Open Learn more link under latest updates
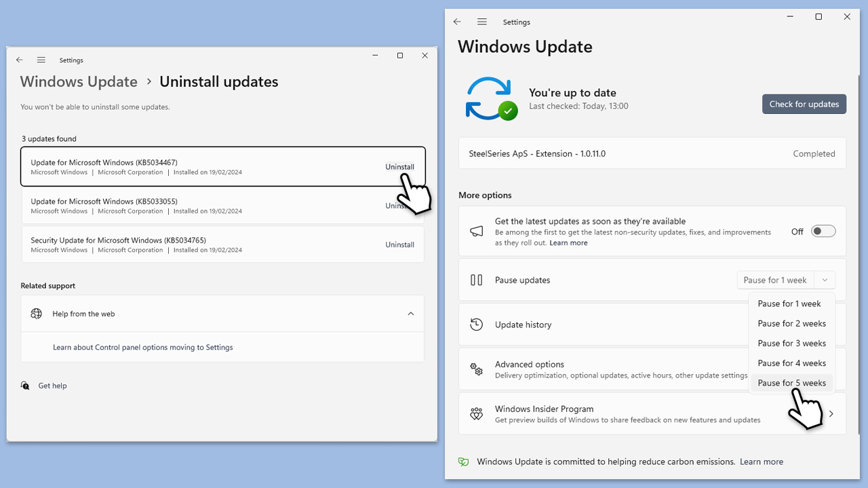868x488 pixels. (568, 243)
